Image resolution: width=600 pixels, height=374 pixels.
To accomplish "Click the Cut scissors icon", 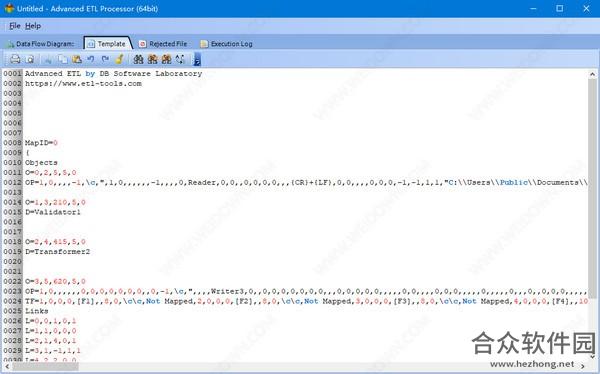I will 48,59.
